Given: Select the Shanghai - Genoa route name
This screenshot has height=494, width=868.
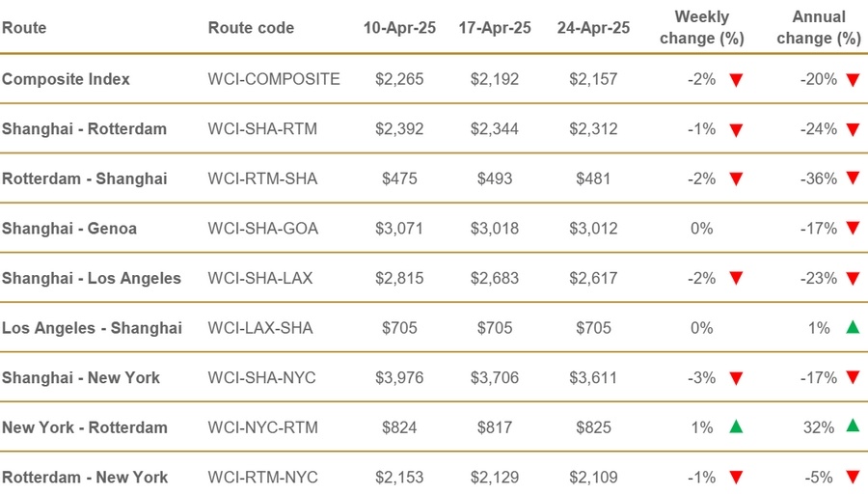Looking at the screenshot, I should (x=69, y=229).
